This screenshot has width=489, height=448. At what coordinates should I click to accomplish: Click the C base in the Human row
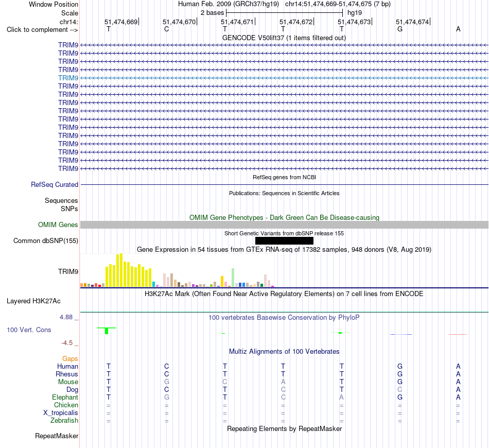click(167, 366)
